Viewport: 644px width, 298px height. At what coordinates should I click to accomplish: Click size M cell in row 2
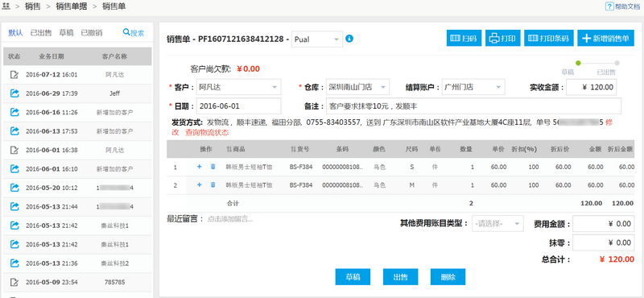tap(411, 185)
